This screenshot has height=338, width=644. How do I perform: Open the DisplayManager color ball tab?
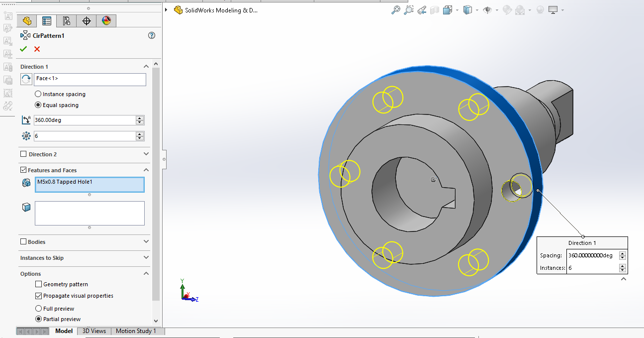coord(106,20)
